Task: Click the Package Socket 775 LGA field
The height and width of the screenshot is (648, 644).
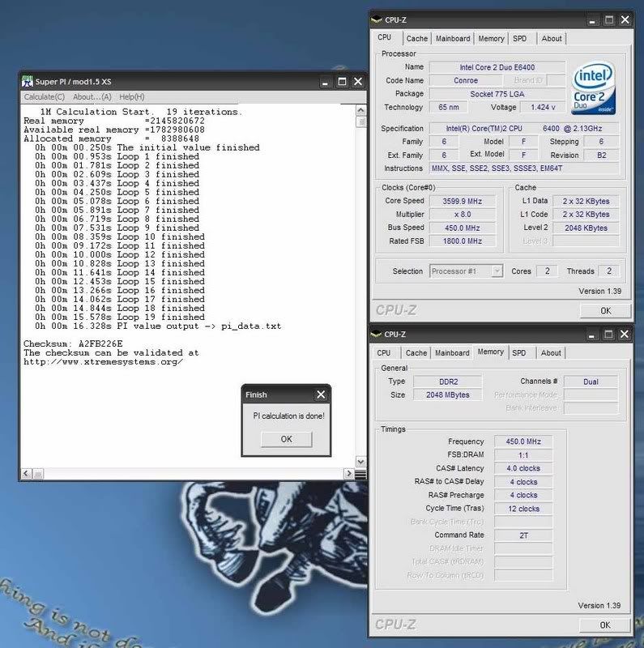Action: (x=497, y=94)
